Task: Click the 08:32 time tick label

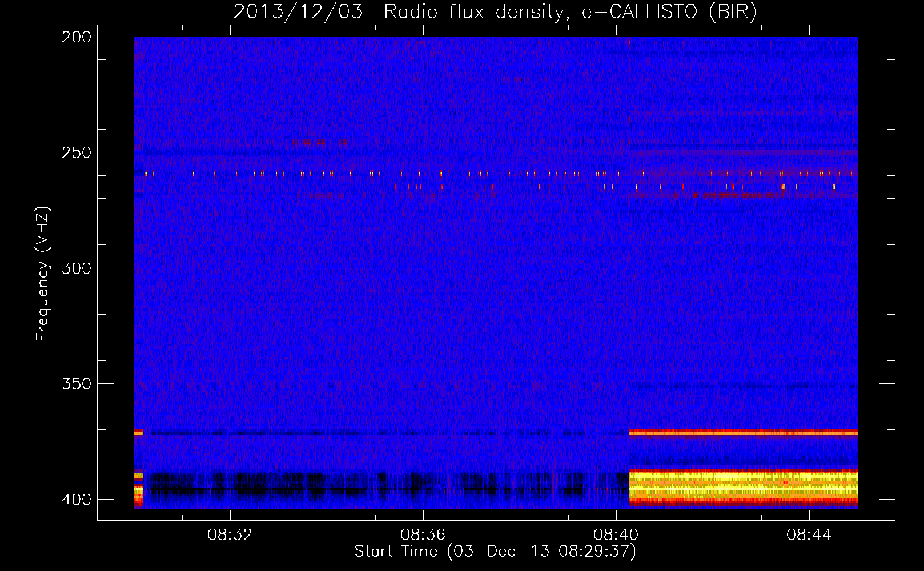Action: (230, 535)
